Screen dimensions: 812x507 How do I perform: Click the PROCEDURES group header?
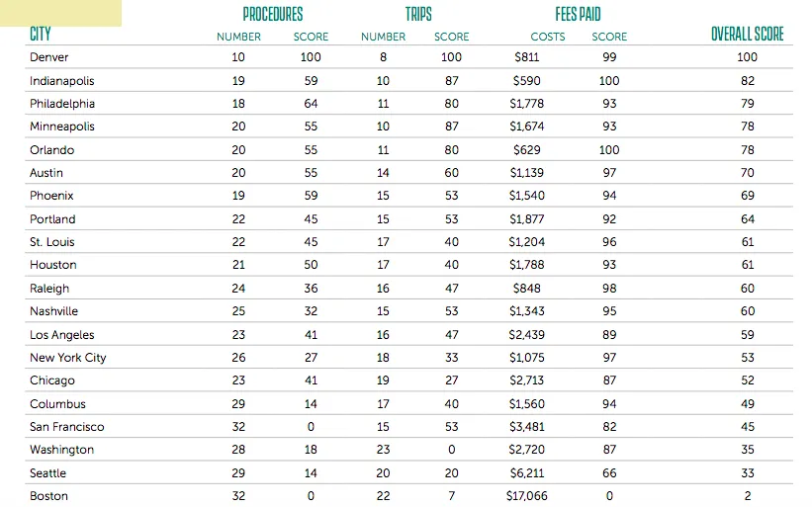[x=273, y=14]
